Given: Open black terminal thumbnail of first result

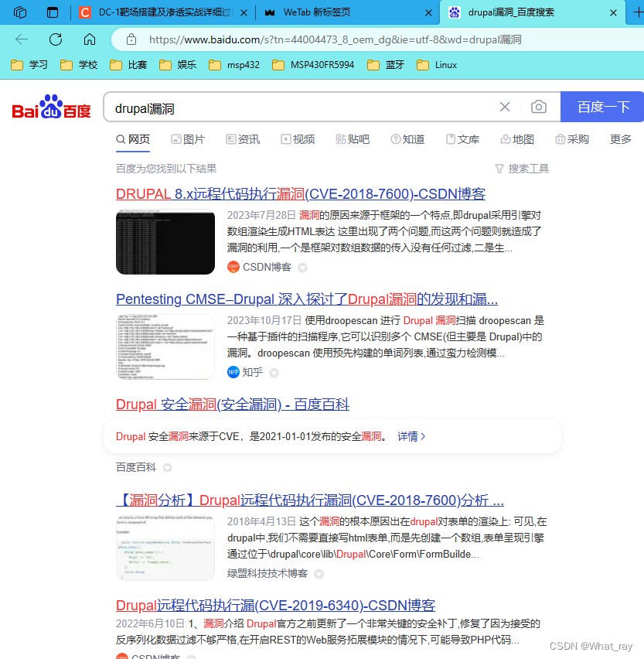Looking at the screenshot, I should pos(165,241).
